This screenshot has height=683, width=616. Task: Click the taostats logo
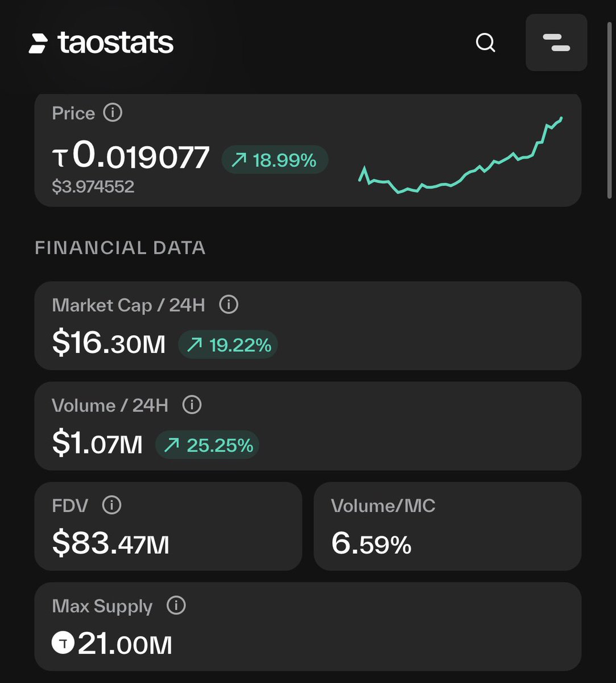[x=101, y=43]
